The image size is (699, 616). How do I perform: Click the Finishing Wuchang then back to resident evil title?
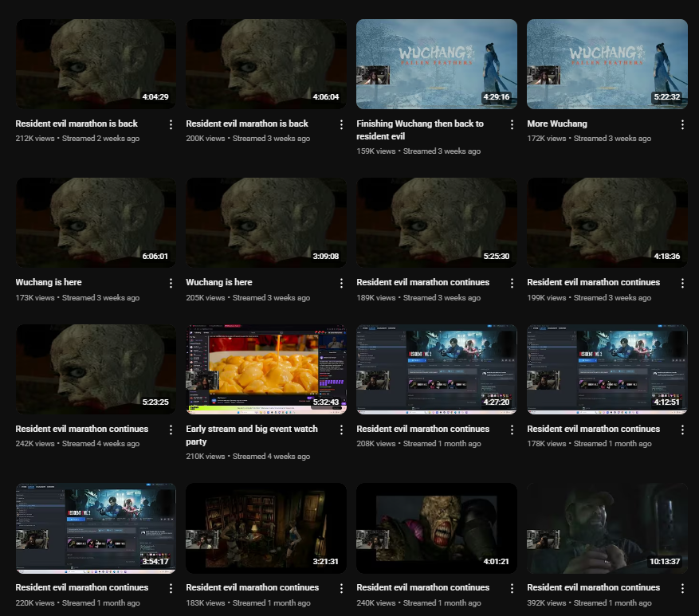pos(420,130)
